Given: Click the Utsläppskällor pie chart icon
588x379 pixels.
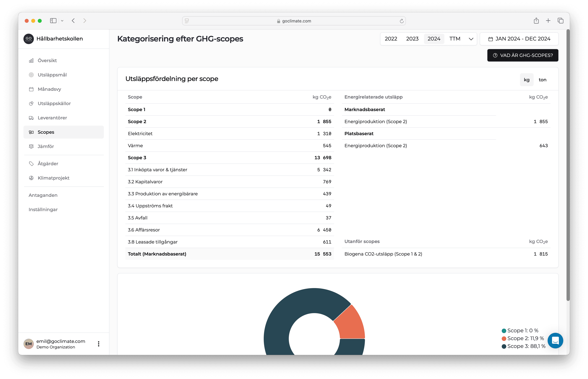Looking at the screenshot, I should tap(31, 104).
